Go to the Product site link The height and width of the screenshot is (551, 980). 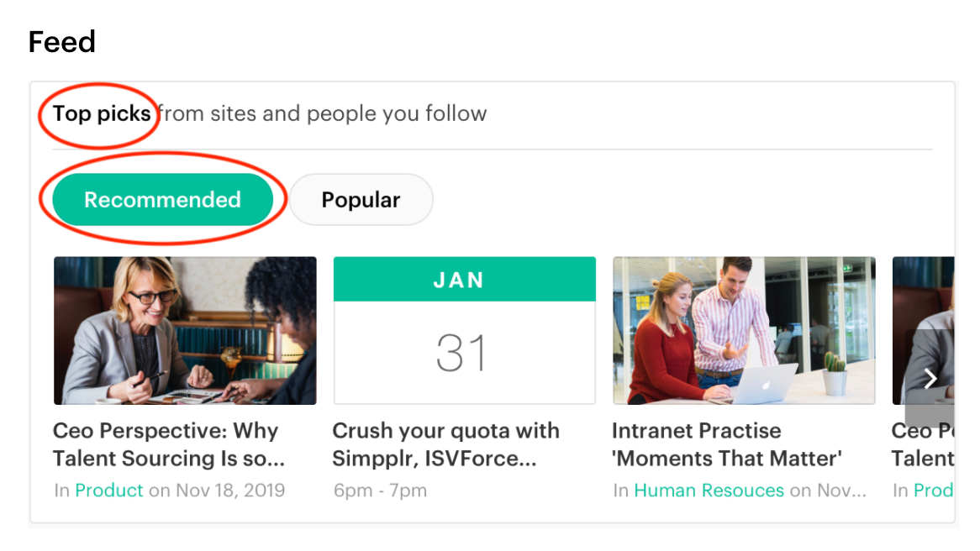point(109,491)
